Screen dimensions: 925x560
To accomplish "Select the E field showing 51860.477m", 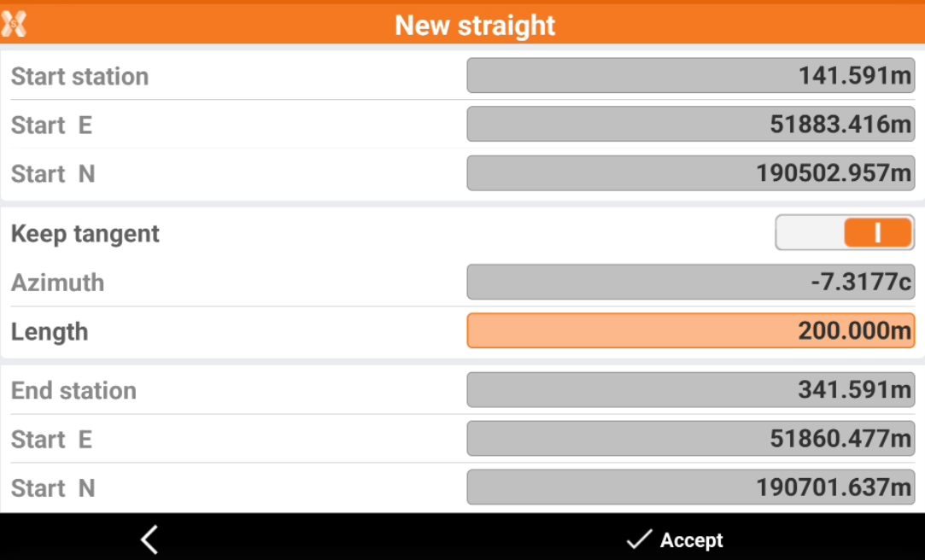I will coord(690,440).
